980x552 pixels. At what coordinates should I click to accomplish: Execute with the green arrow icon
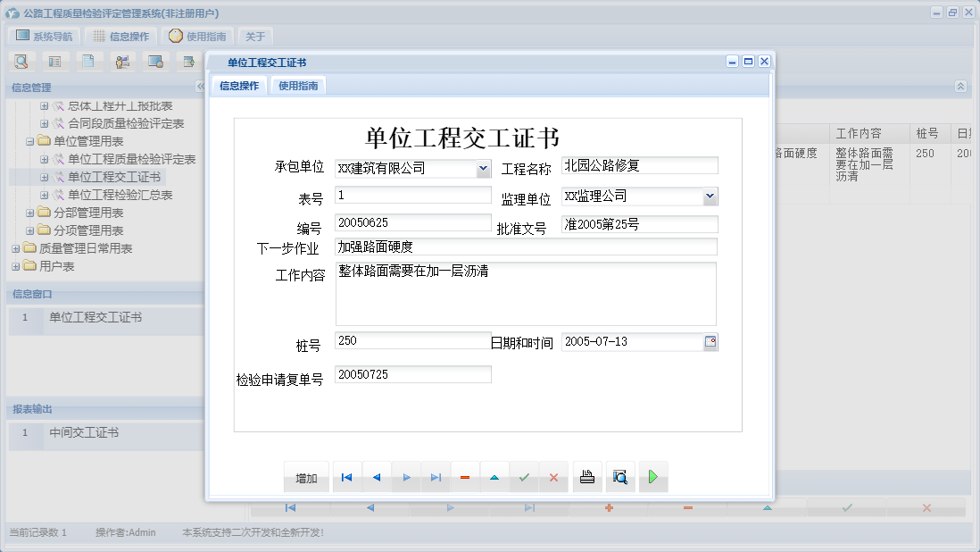tap(652, 476)
